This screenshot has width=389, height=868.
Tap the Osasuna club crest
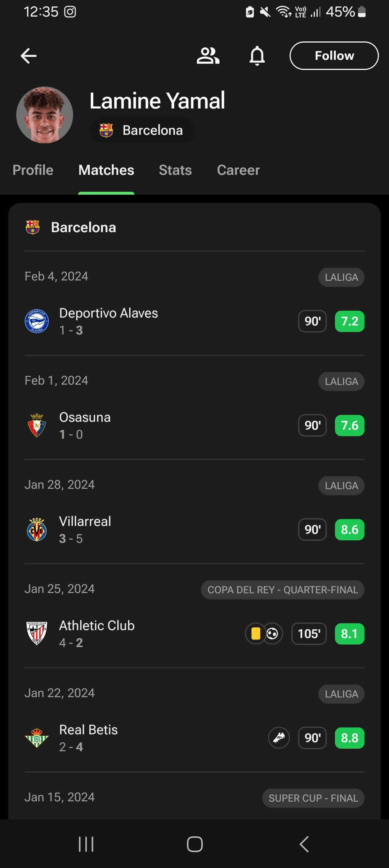[37, 425]
